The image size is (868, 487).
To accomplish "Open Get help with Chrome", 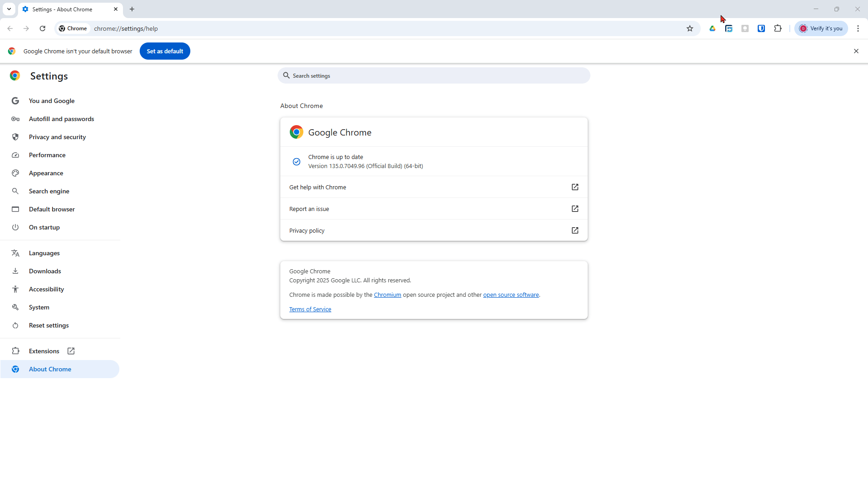I will point(434,187).
